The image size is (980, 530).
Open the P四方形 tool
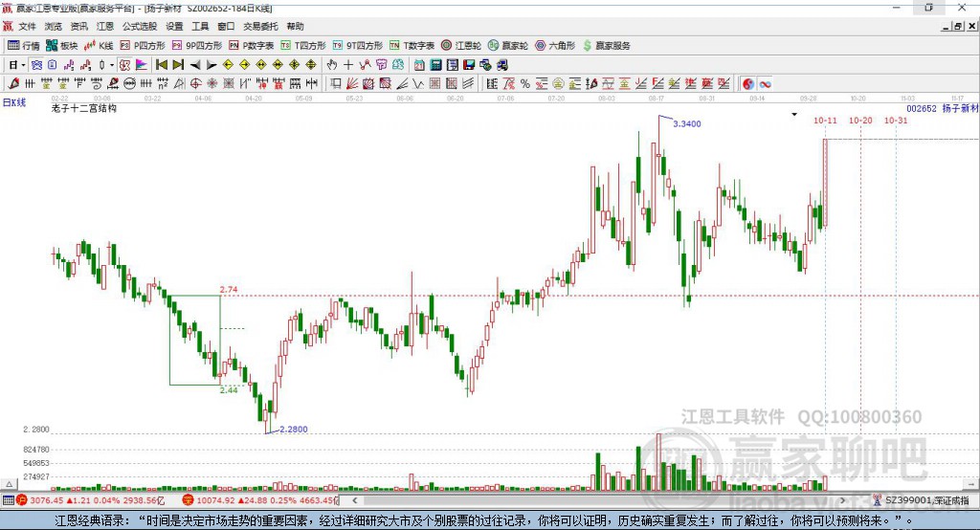click(x=143, y=46)
